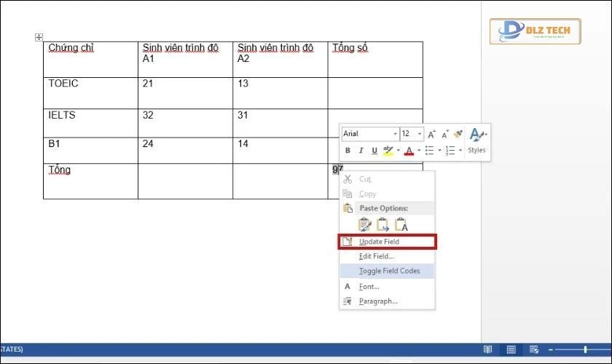Screen dimensions: 612x364
Task: Toggle italic formatting in mini toolbar
Action: tap(361, 151)
